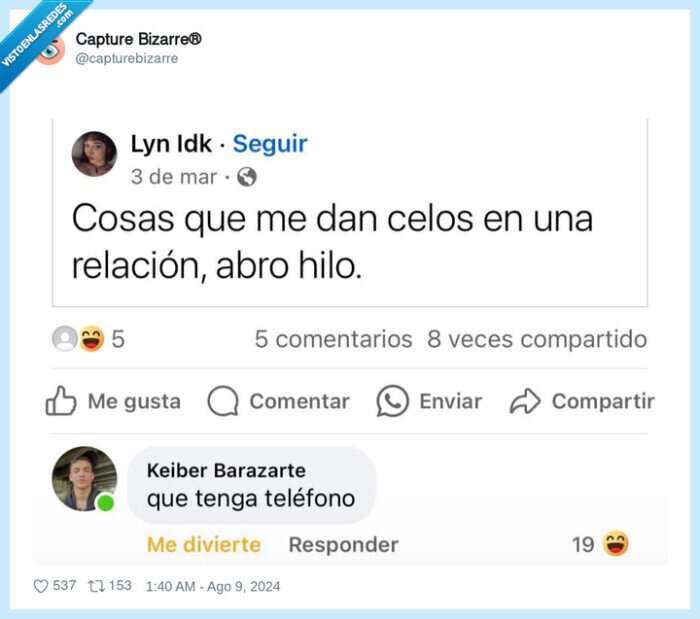Click the Capture Bizarre account name

click(x=138, y=39)
